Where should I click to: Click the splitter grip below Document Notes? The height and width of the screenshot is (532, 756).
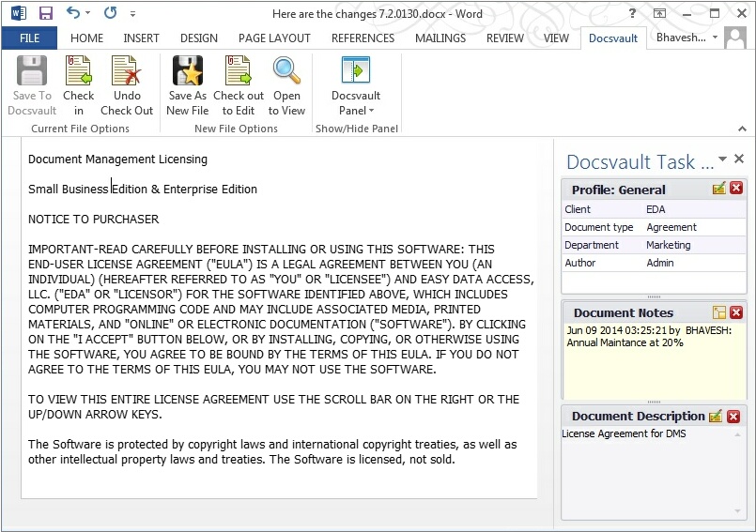[x=654, y=402]
